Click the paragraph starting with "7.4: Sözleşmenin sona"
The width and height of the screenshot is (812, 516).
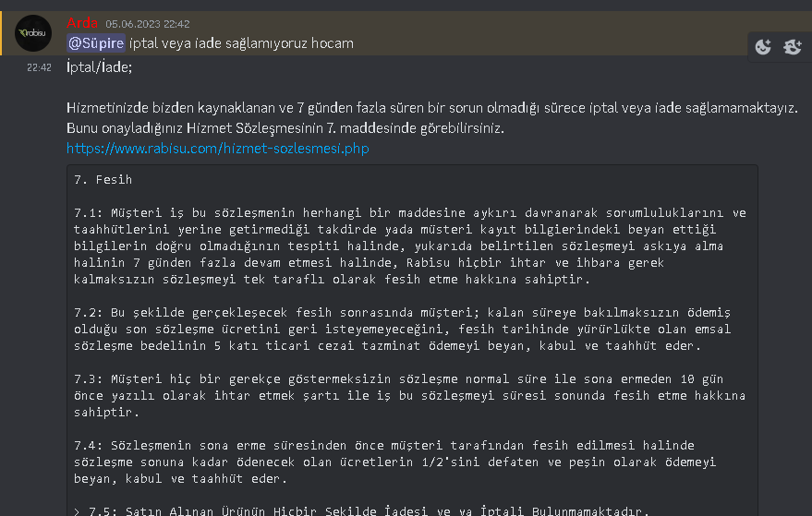click(395, 462)
